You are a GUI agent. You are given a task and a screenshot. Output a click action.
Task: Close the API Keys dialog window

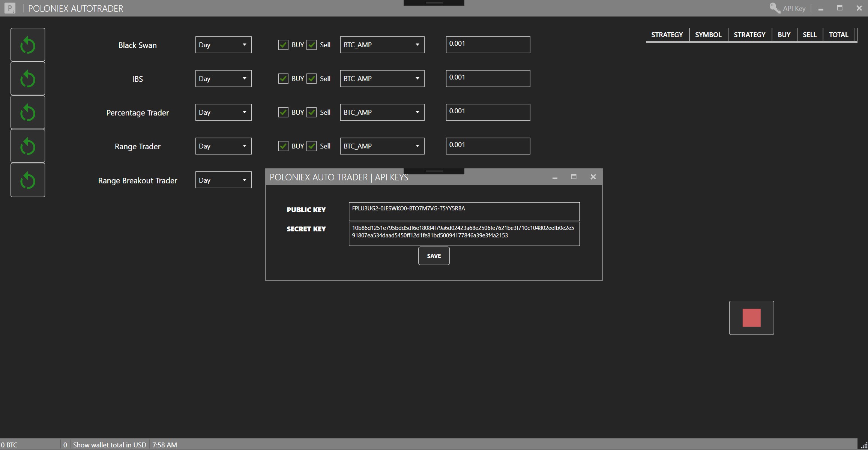pos(593,177)
